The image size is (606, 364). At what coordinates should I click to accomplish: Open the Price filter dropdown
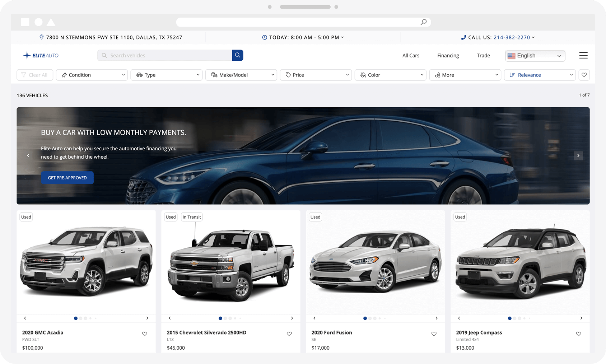316,75
